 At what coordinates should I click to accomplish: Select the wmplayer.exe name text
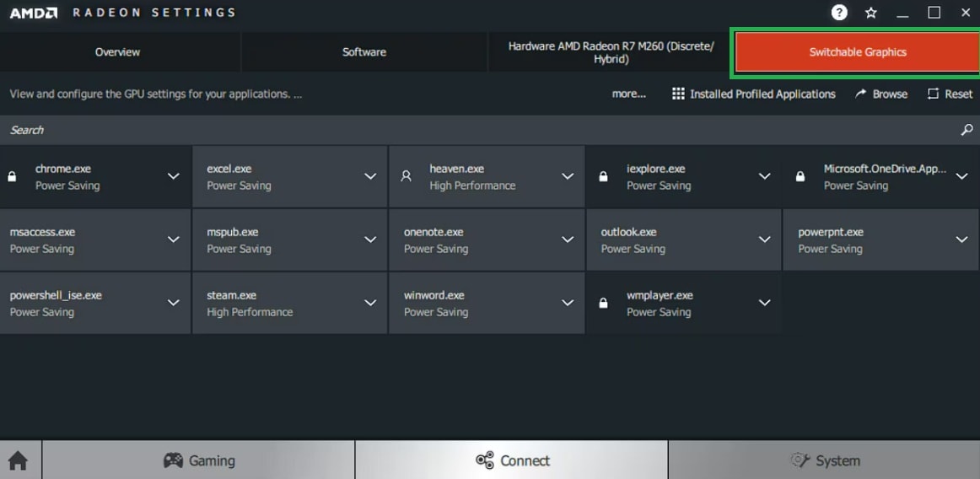[x=660, y=295]
